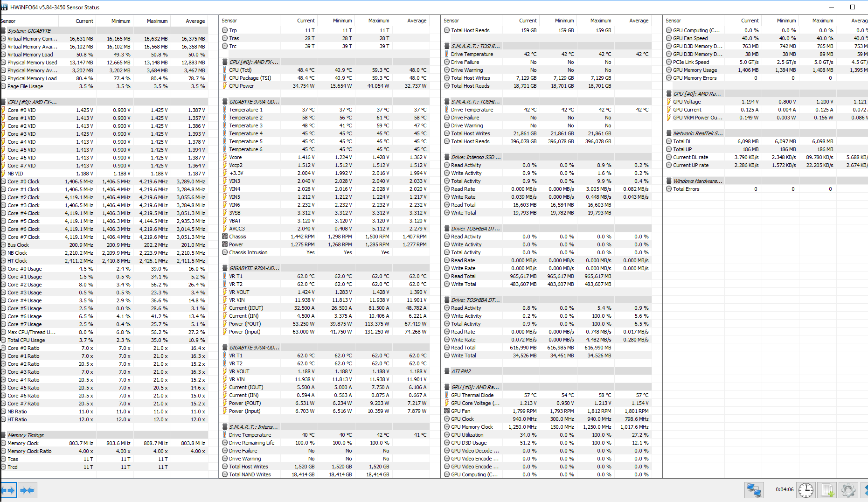Click the log file with plus icon
The image size is (868, 502).
tap(827, 490)
